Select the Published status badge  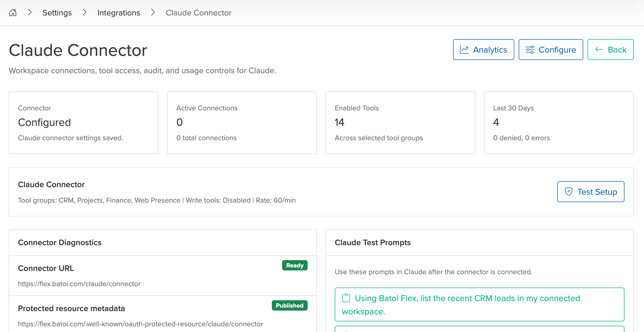coord(289,305)
